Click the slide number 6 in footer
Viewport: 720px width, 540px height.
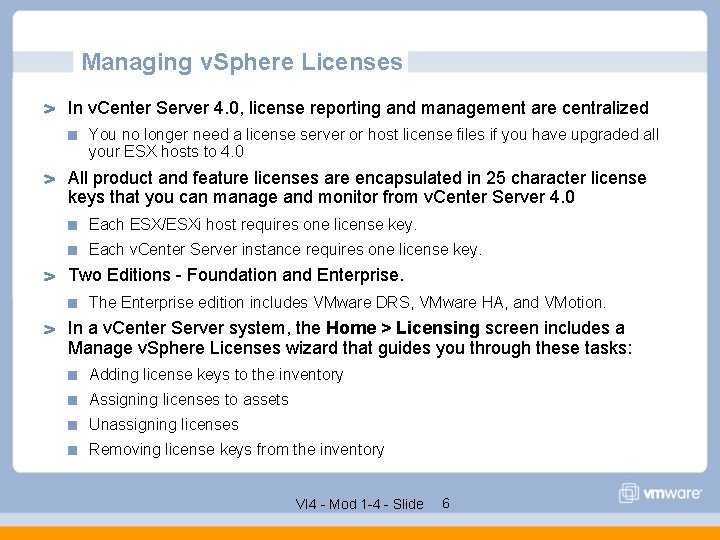(446, 503)
